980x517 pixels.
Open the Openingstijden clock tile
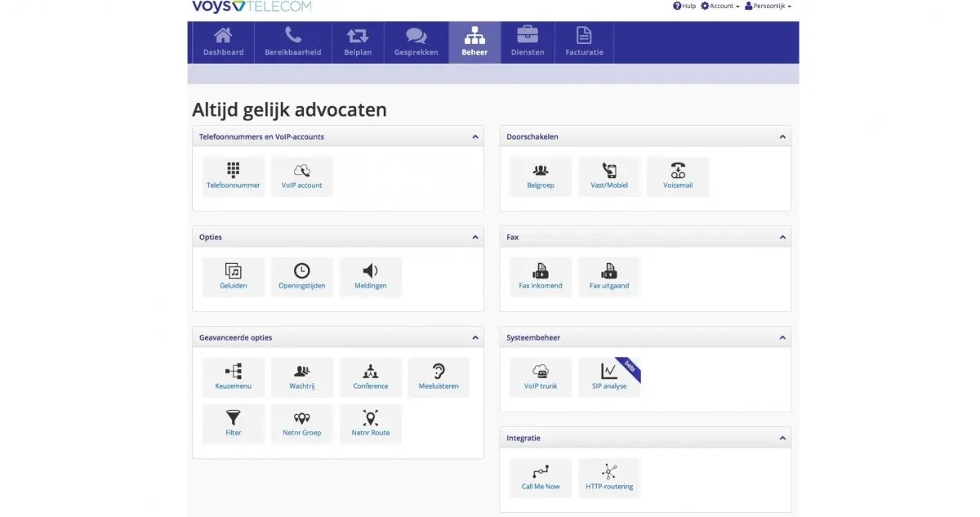point(302,277)
